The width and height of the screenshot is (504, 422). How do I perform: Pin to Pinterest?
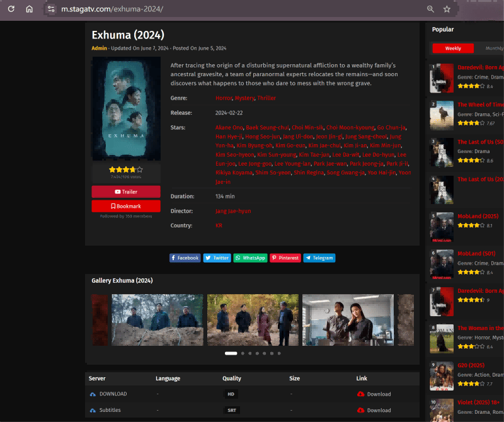285,258
